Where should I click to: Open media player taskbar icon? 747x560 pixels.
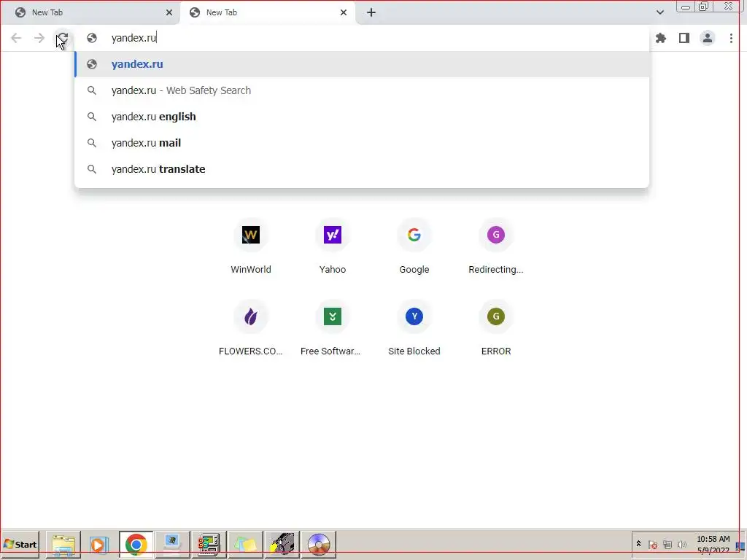pyautogui.click(x=99, y=544)
